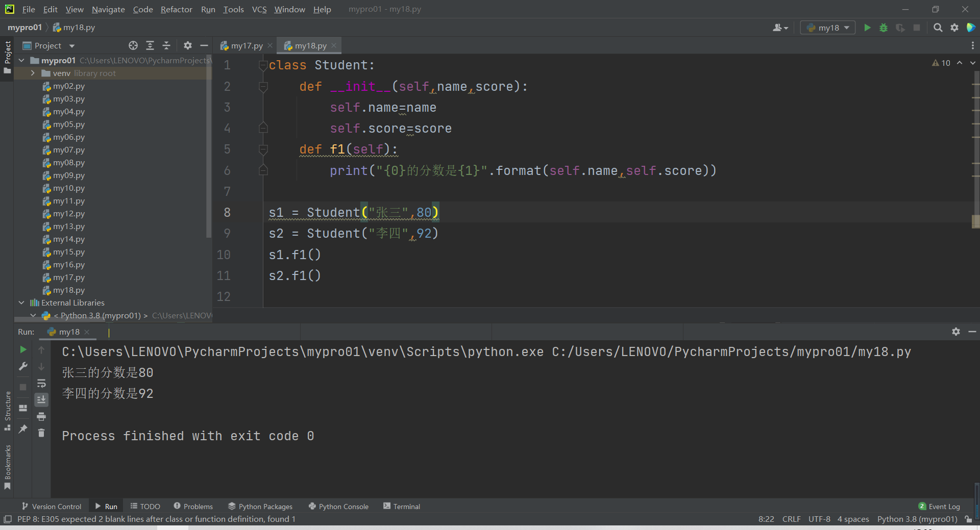Collapse class Student fold marker
The height and width of the screenshot is (530, 980).
(263, 65)
